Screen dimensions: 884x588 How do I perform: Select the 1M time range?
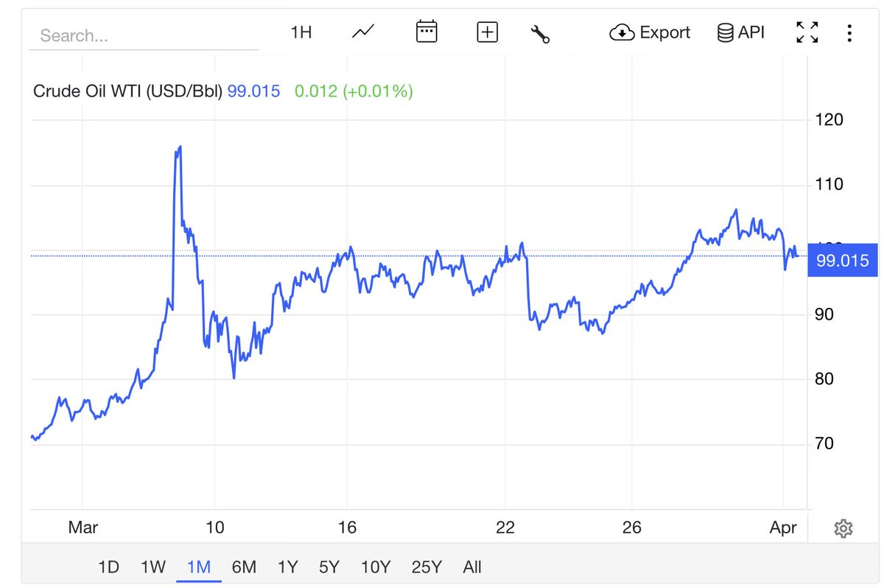click(199, 567)
